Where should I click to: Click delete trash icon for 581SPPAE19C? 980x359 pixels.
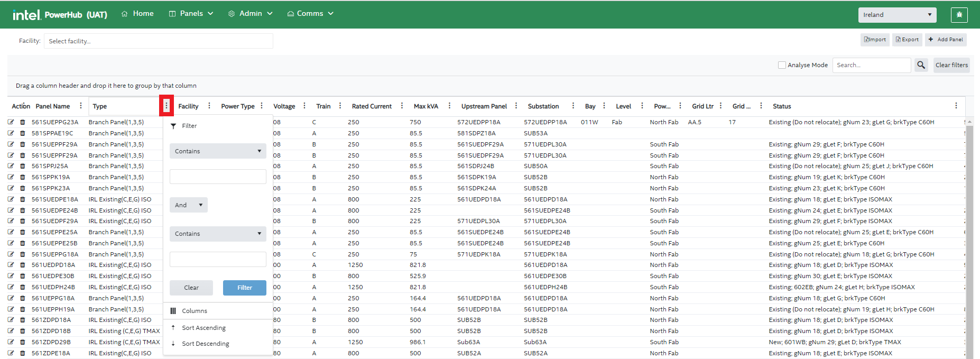pyautogui.click(x=22, y=133)
